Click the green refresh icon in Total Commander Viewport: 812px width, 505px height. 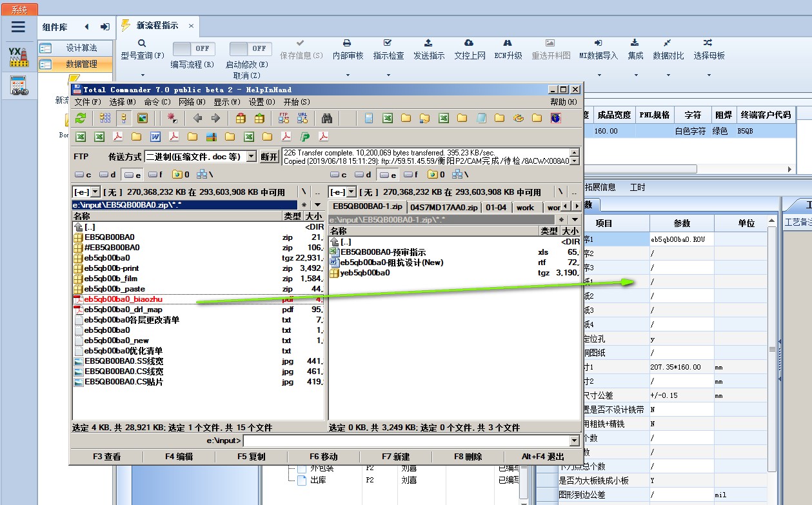81,118
